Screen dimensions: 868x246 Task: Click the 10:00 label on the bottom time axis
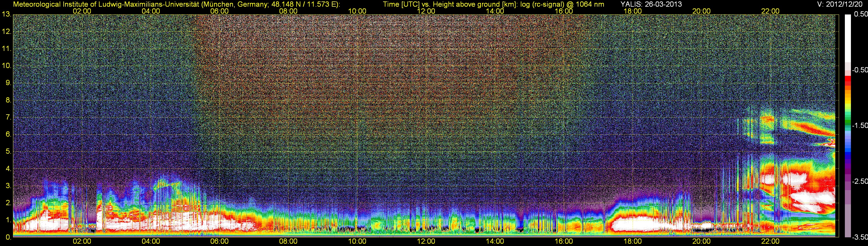tap(357, 241)
